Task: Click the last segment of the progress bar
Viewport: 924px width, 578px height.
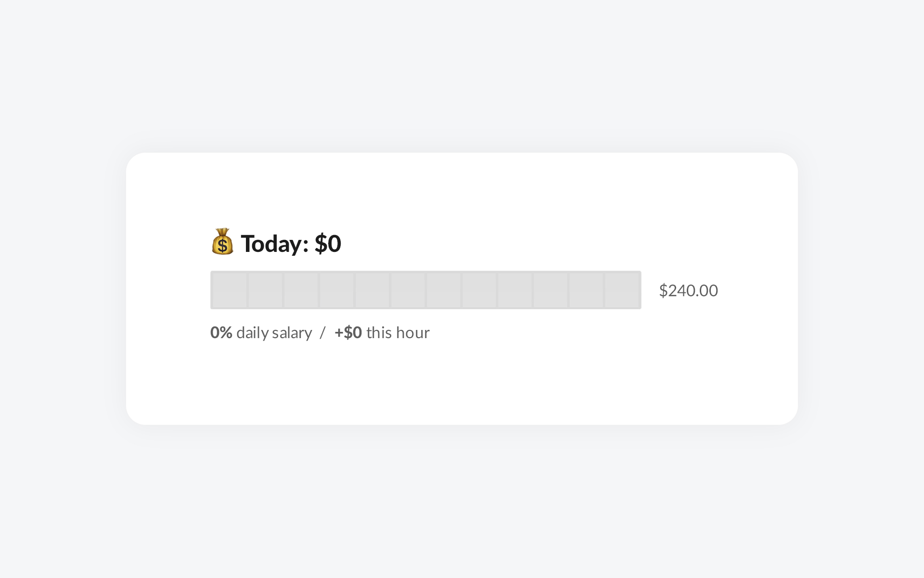Action: pos(622,290)
